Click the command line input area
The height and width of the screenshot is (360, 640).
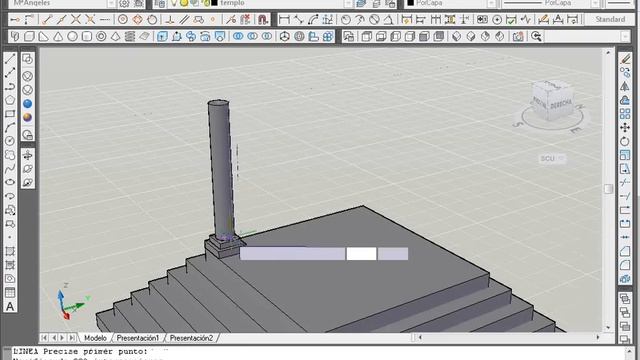(318, 353)
